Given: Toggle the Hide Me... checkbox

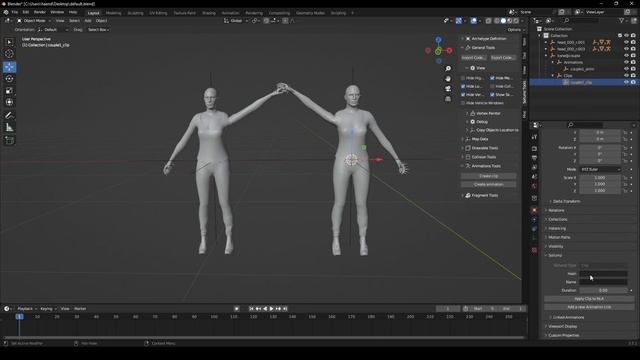Looking at the screenshot, I should click(x=492, y=78).
